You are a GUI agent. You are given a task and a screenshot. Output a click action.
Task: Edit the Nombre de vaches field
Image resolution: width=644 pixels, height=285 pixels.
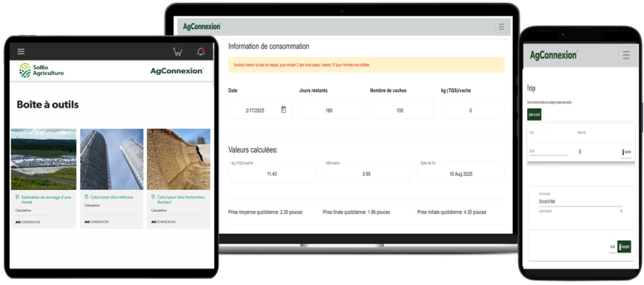click(x=401, y=109)
